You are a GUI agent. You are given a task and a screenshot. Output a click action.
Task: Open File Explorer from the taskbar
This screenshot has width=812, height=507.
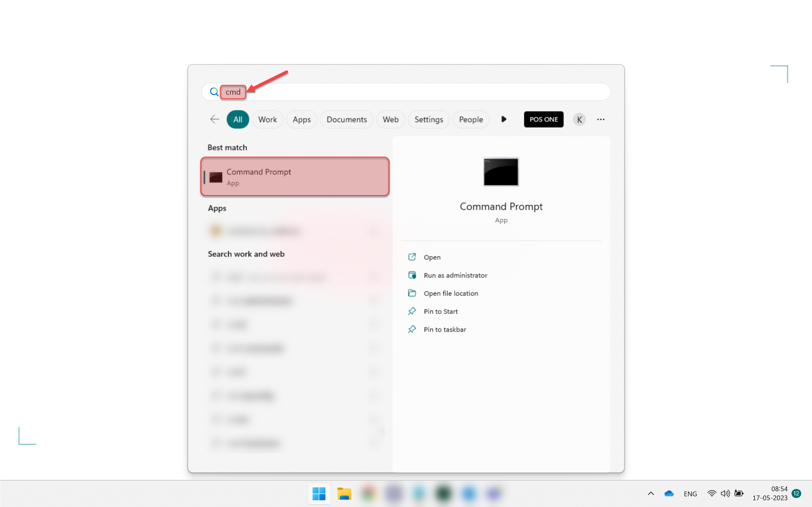[x=344, y=493]
